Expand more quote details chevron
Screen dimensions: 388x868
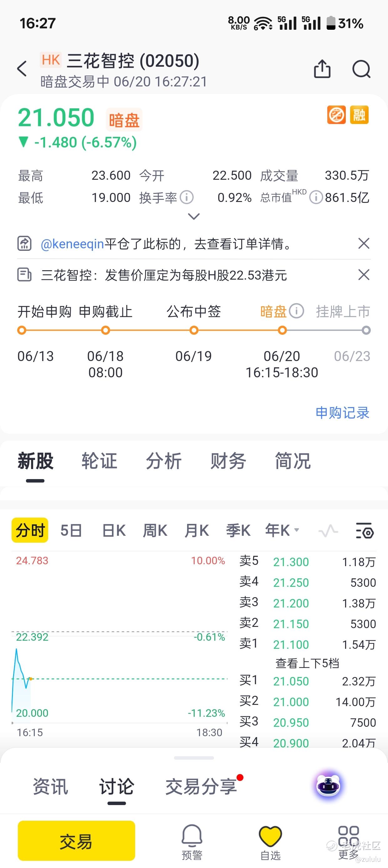[194, 216]
